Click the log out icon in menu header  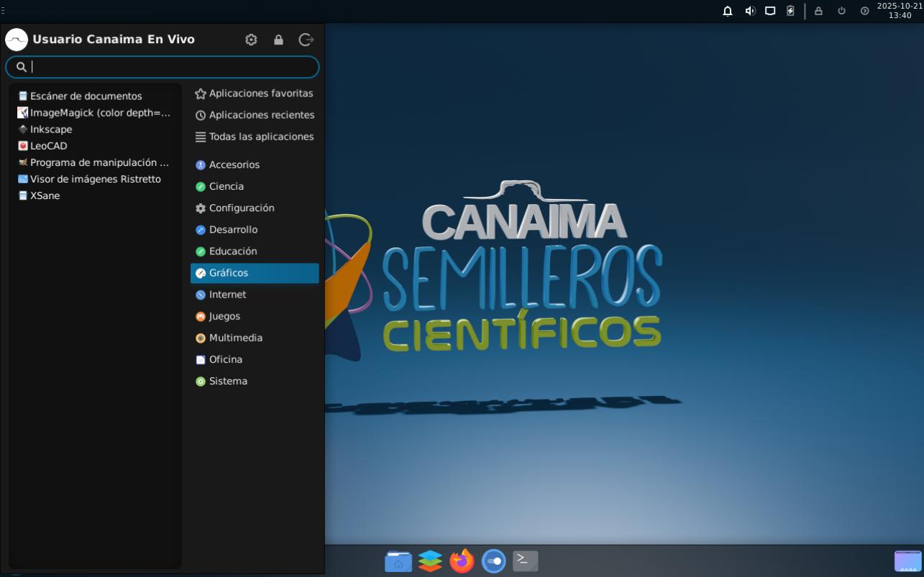[x=306, y=40]
